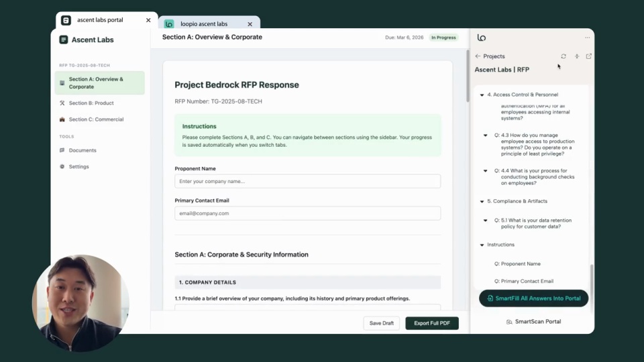
Task: Click the Save Draft button
Action: point(381,323)
